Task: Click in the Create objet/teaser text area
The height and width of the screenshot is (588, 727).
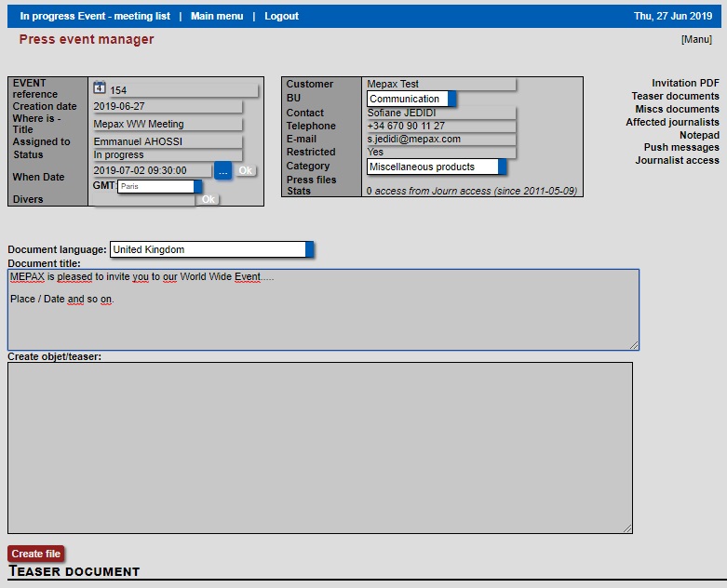Action: (319, 447)
